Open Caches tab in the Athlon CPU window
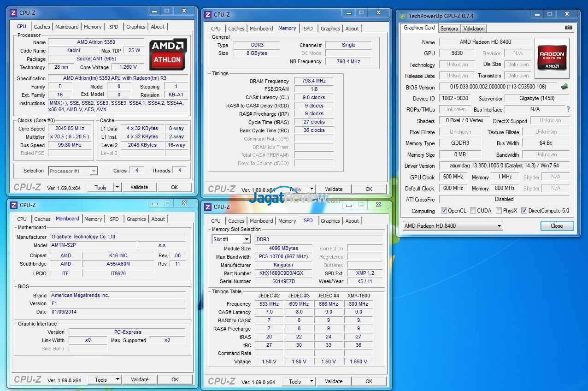This screenshot has height=391, width=588. click(42, 27)
